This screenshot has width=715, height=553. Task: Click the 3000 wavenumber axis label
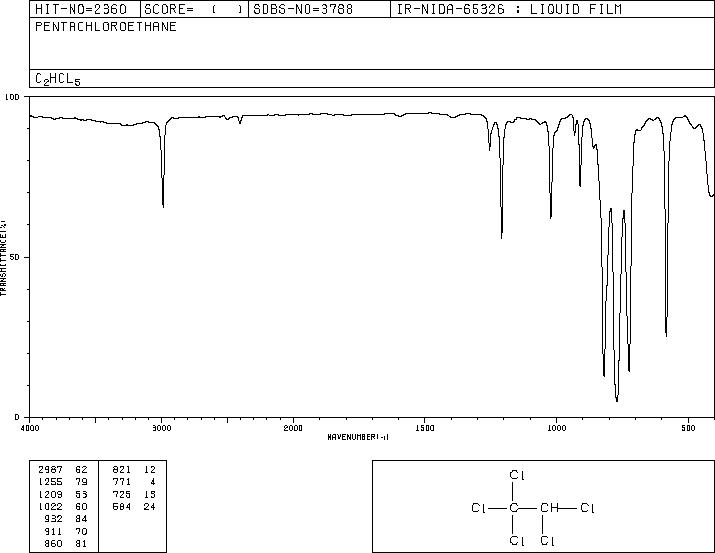click(x=161, y=428)
